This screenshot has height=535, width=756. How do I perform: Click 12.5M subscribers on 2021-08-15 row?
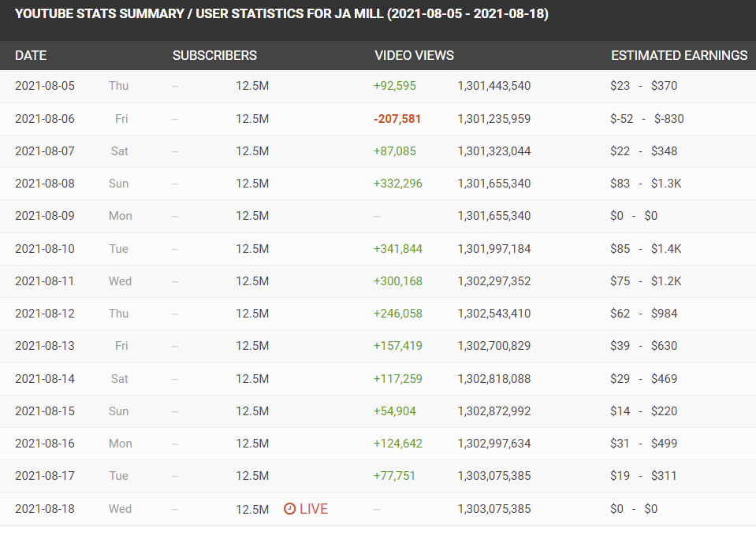click(x=252, y=411)
